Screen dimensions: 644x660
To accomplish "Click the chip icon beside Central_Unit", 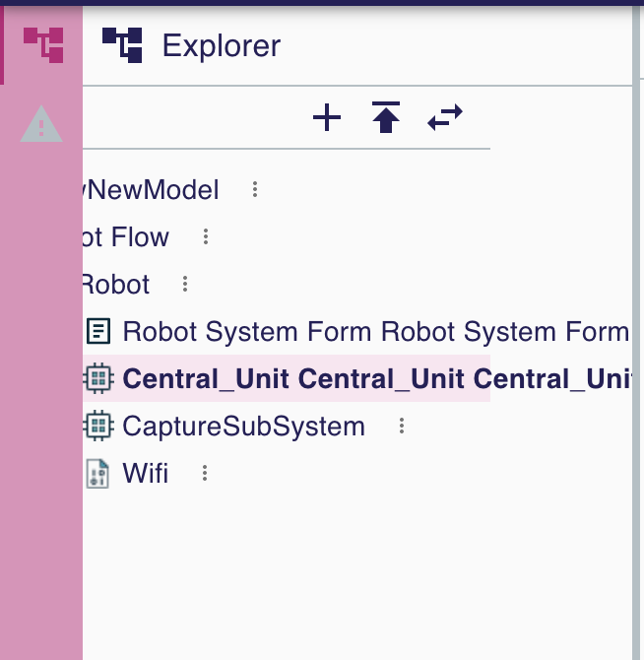I will pyautogui.click(x=98, y=378).
